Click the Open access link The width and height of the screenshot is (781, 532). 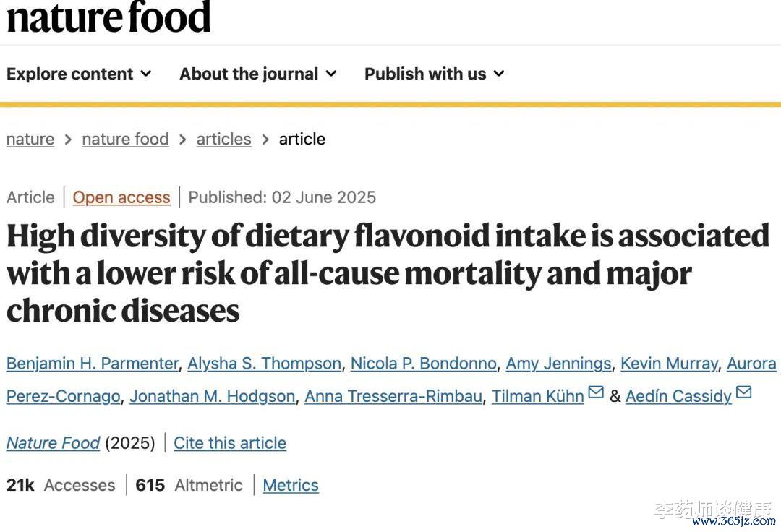point(121,197)
